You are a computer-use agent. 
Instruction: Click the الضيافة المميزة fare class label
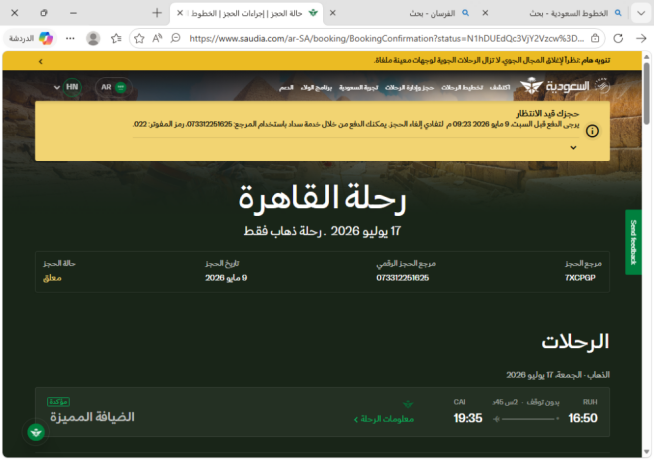92,417
